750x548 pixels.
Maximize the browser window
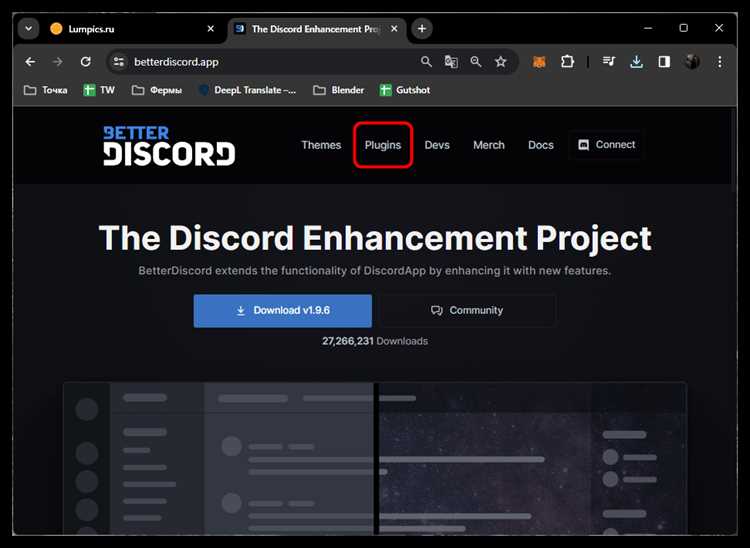[684, 28]
